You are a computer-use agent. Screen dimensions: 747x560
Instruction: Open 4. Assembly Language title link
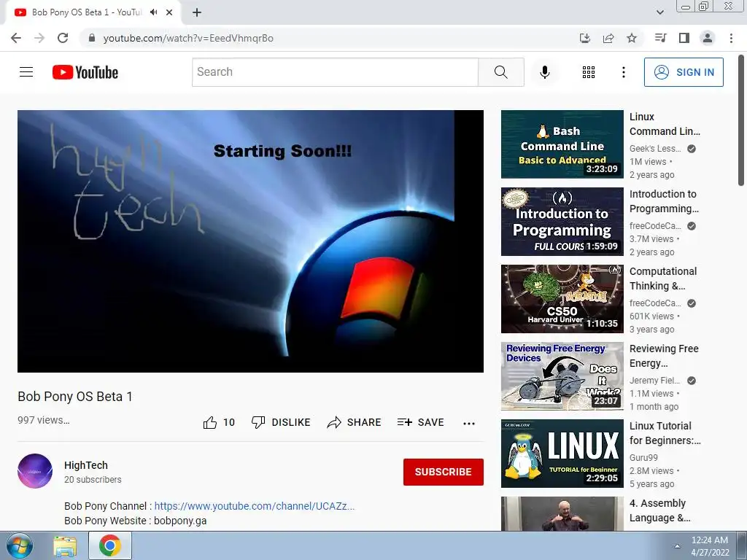pyautogui.click(x=659, y=510)
